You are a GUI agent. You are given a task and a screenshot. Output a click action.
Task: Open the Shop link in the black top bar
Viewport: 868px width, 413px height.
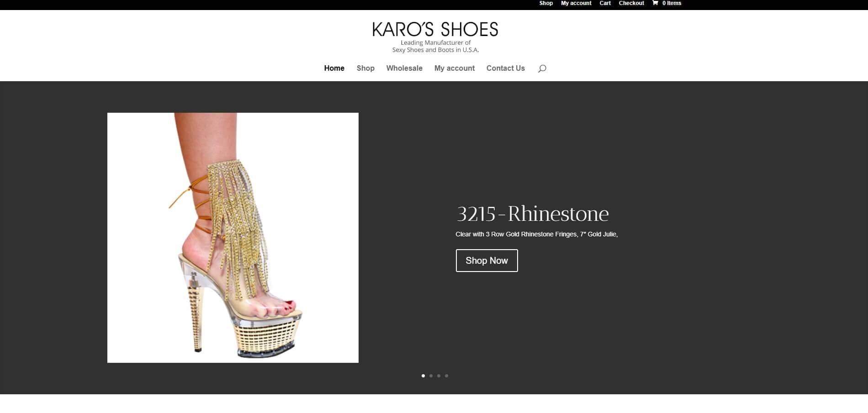pos(546,3)
